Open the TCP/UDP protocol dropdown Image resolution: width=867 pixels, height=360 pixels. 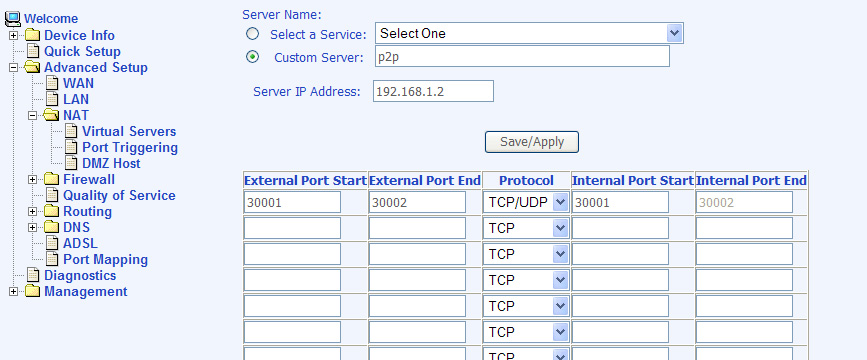526,202
